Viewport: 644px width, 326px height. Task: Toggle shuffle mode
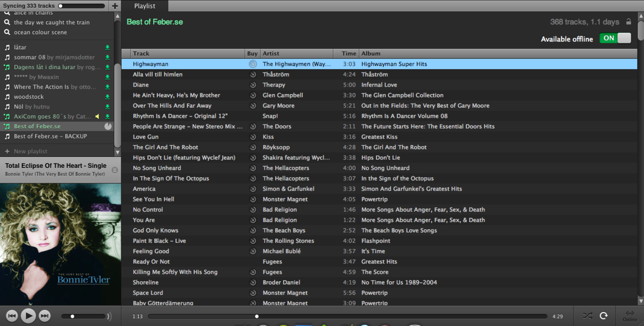pyautogui.click(x=587, y=316)
